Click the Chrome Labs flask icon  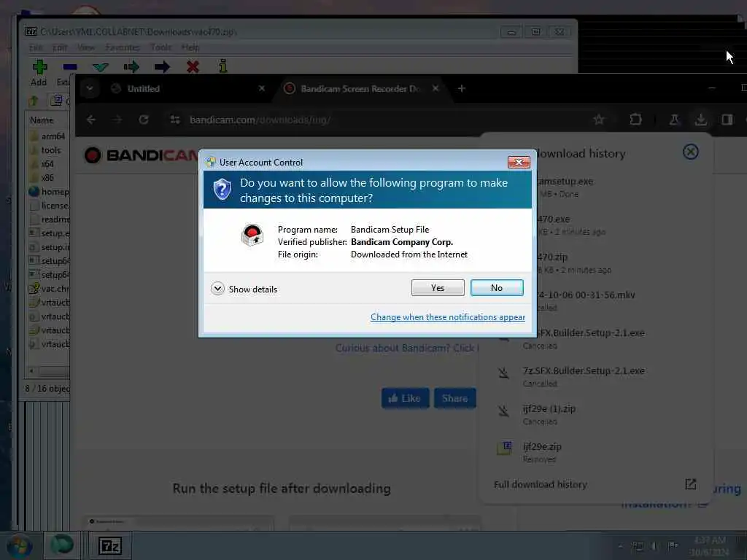[673, 120]
